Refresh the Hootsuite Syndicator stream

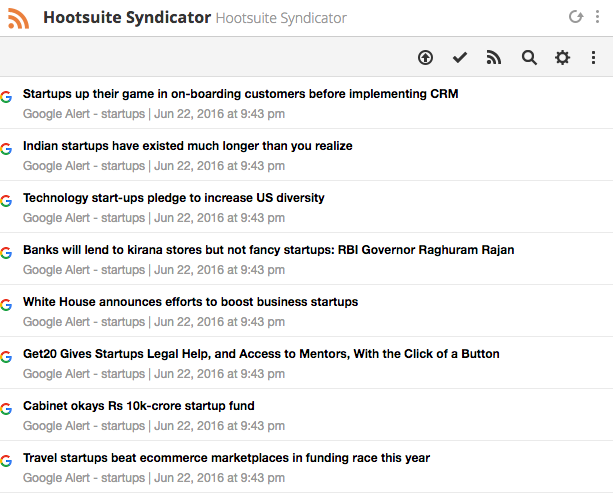pyautogui.click(x=575, y=17)
